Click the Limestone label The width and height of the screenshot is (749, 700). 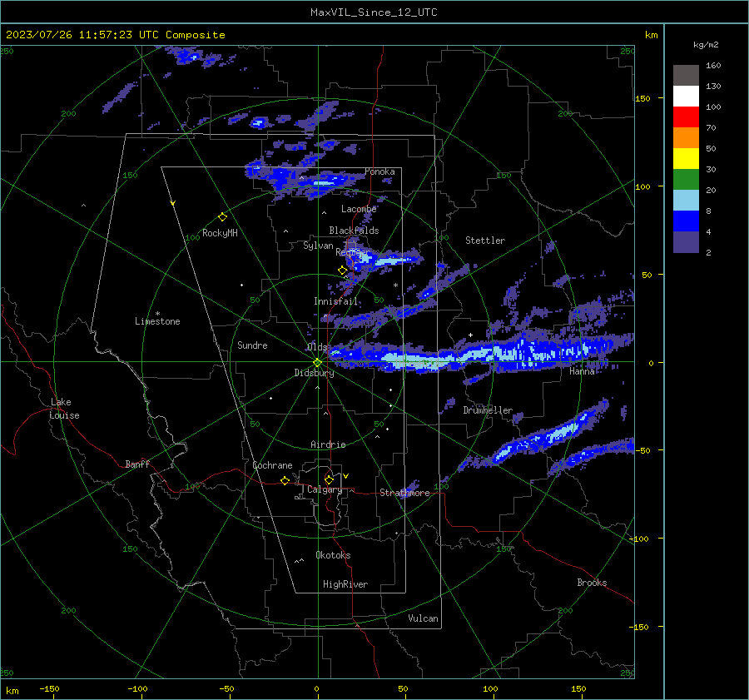(x=157, y=321)
